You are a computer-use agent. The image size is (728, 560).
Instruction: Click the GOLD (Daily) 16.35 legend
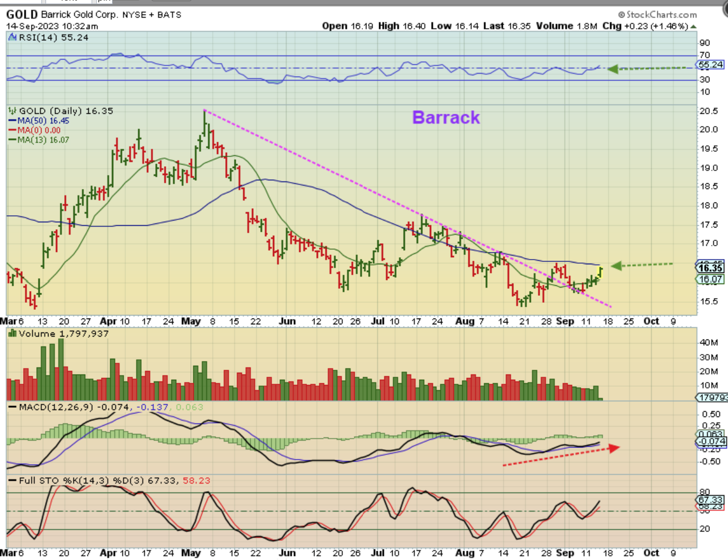[x=66, y=111]
